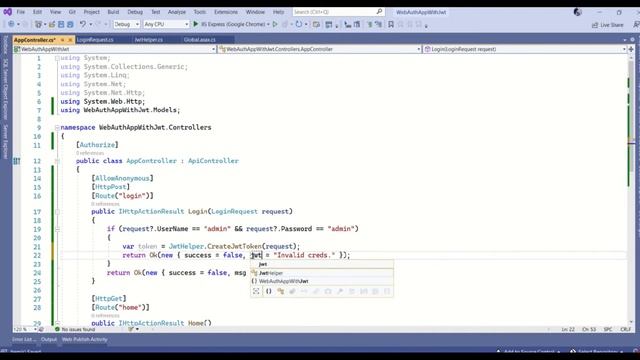Image resolution: width=640 pixels, height=360 pixels.
Task: Click the Visual Studio logo icon
Action: click(x=7, y=12)
